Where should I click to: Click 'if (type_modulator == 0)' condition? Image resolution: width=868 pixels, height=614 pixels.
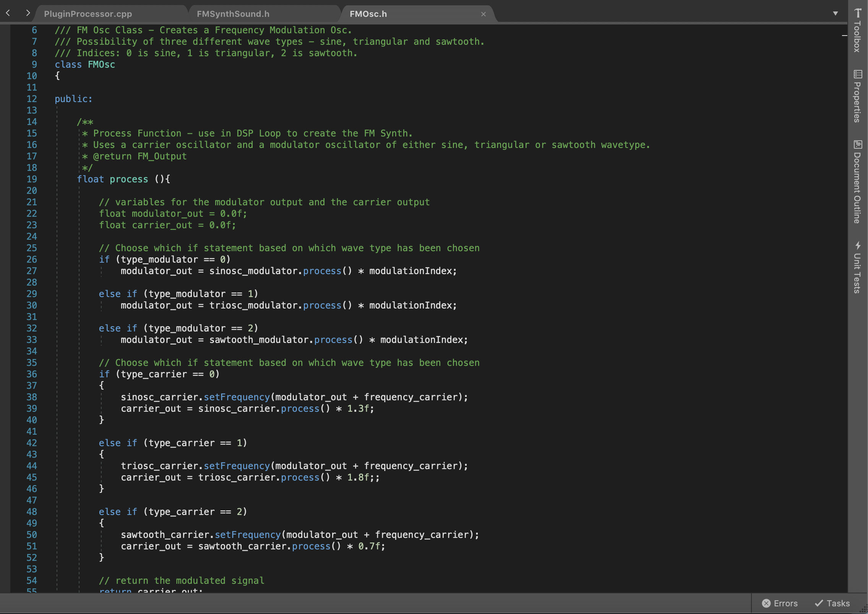165,259
